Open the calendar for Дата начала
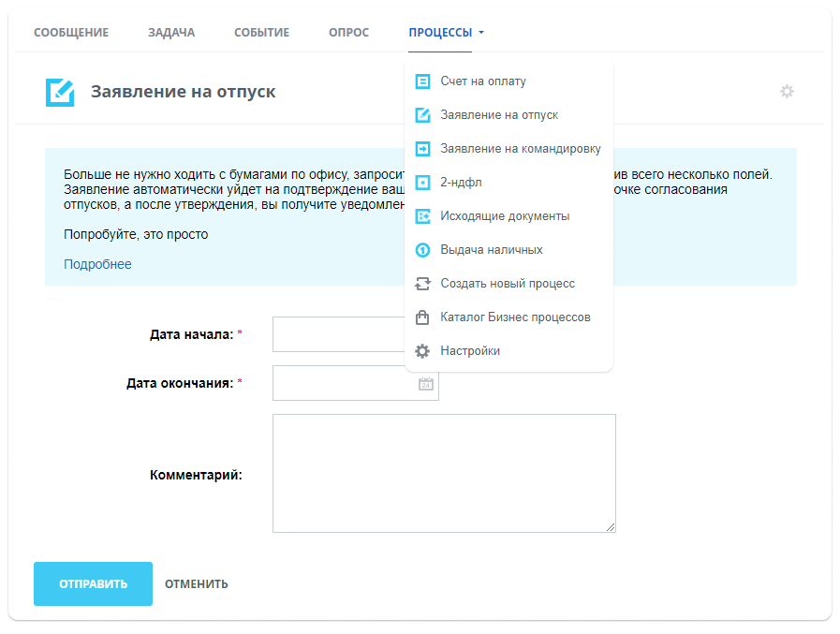 (425, 333)
